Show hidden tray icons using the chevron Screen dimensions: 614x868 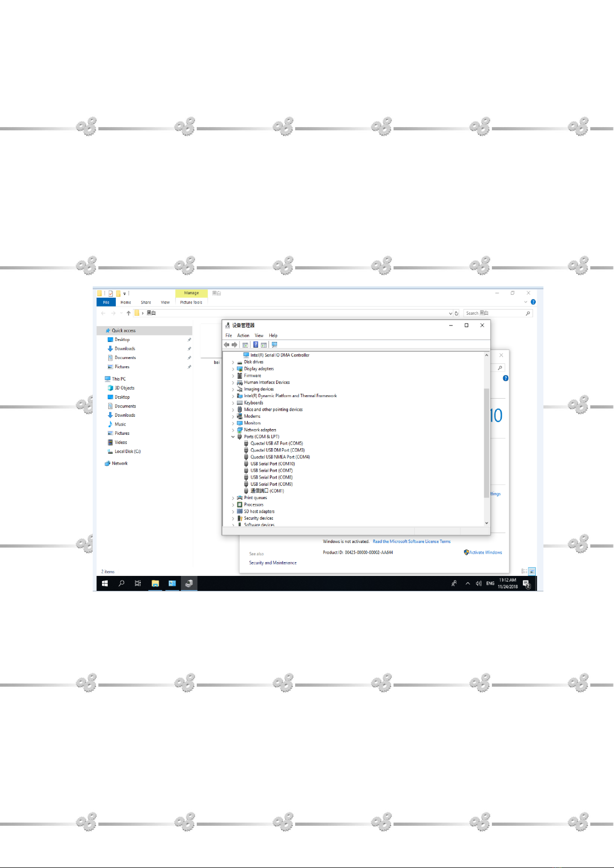click(468, 583)
